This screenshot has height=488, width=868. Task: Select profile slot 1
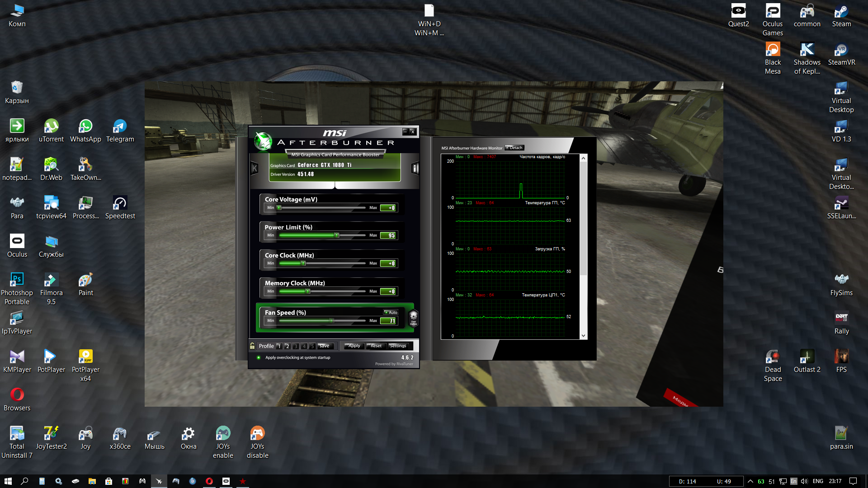point(279,346)
